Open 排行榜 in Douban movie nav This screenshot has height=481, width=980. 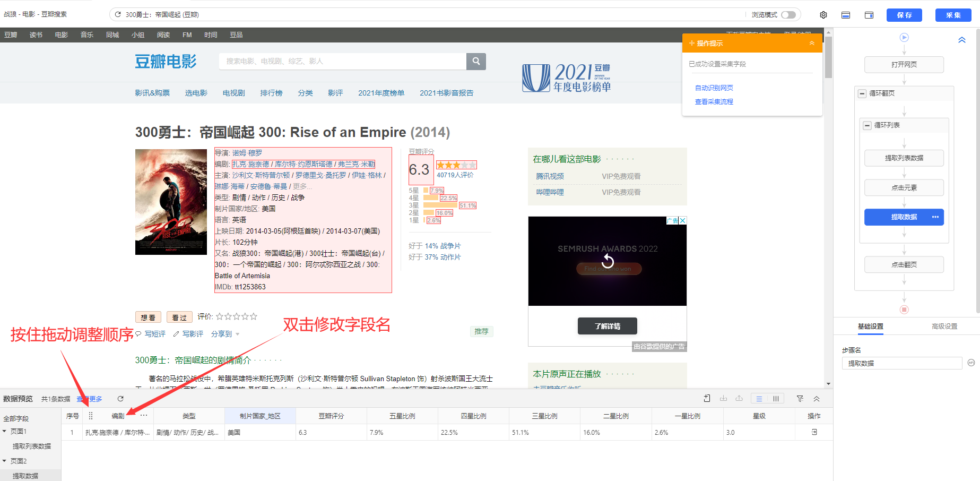(x=271, y=93)
